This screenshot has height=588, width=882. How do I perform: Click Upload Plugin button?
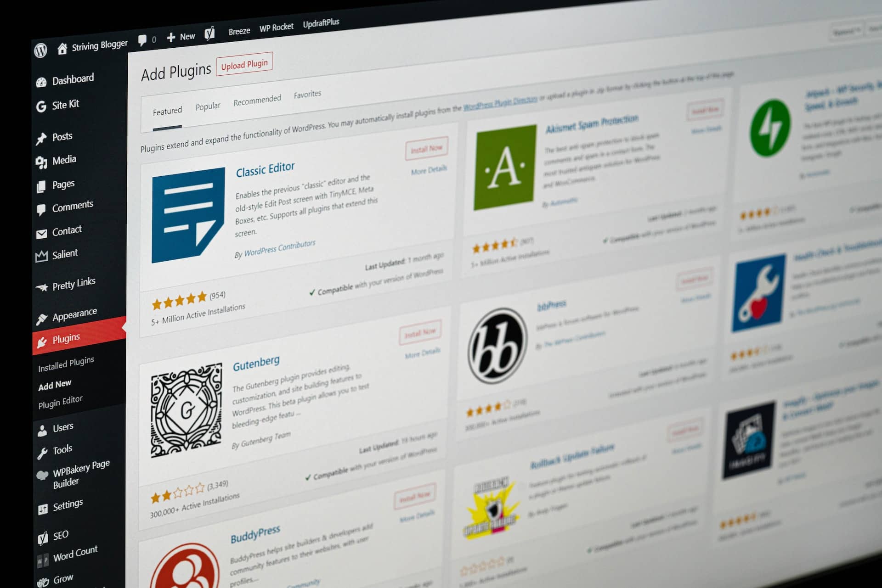(243, 64)
